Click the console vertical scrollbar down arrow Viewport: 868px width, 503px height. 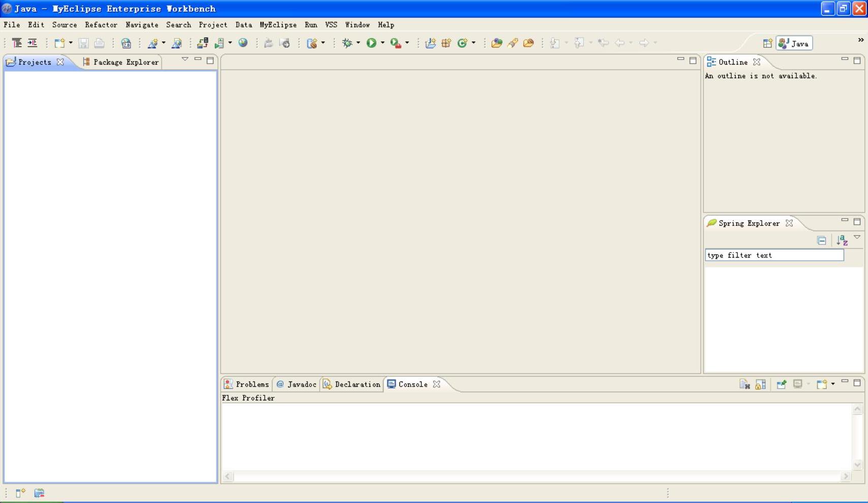pos(857,465)
